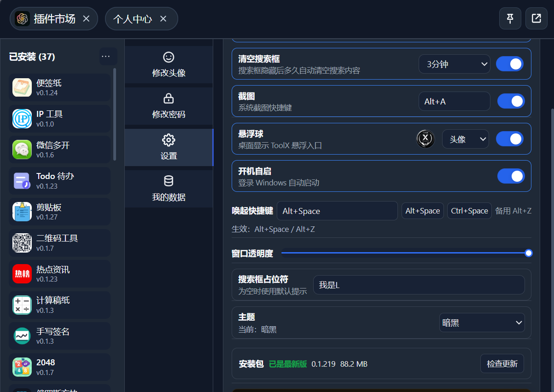Open the 计算稿纸 calculator icon
554x392 pixels.
22,305
